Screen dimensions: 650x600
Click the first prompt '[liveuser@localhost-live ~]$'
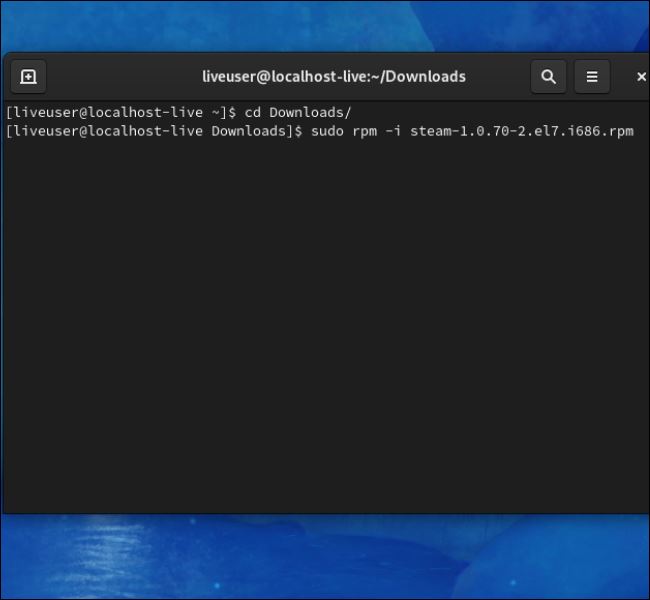click(x=121, y=112)
